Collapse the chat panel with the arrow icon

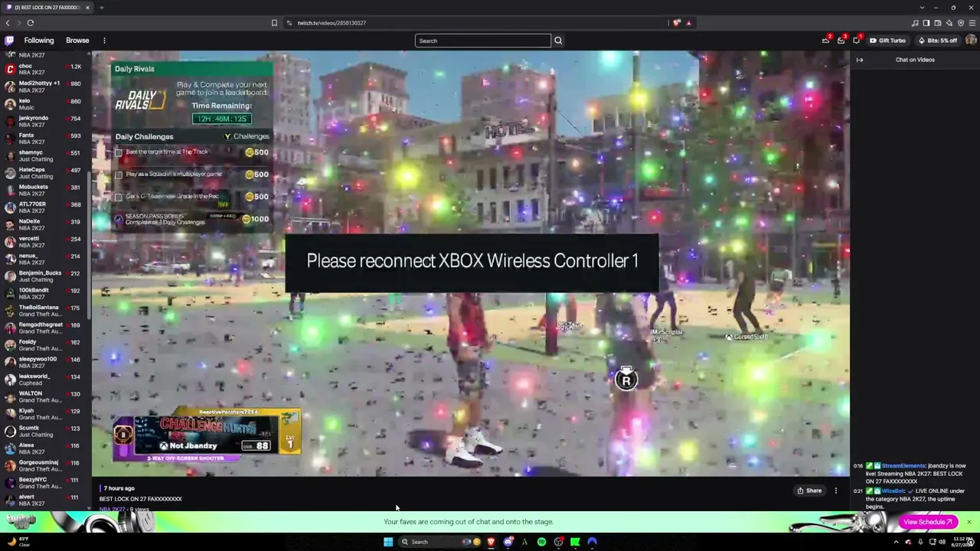tap(860, 60)
